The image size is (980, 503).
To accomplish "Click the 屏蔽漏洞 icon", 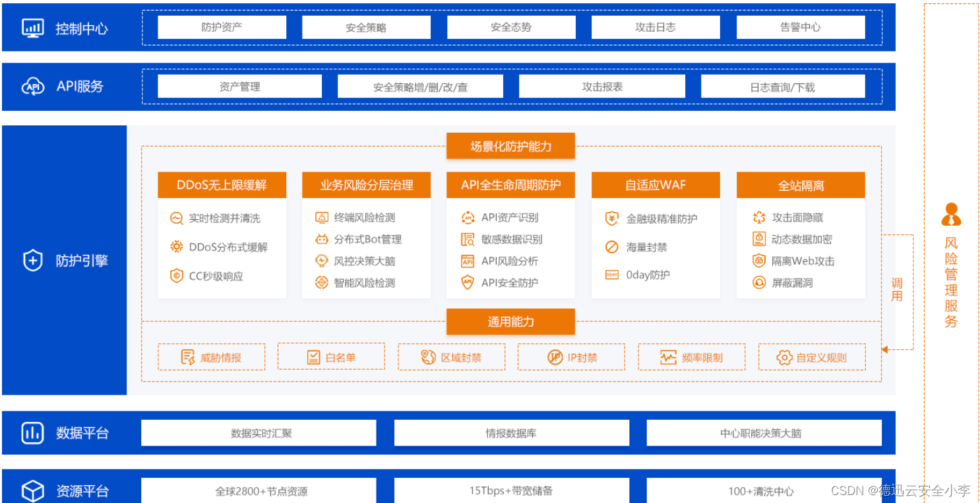I will click(x=759, y=283).
